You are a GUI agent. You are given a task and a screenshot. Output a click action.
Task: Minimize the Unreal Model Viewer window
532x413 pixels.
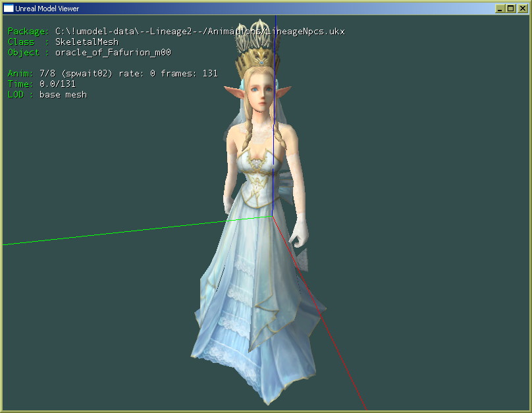tap(500, 9)
